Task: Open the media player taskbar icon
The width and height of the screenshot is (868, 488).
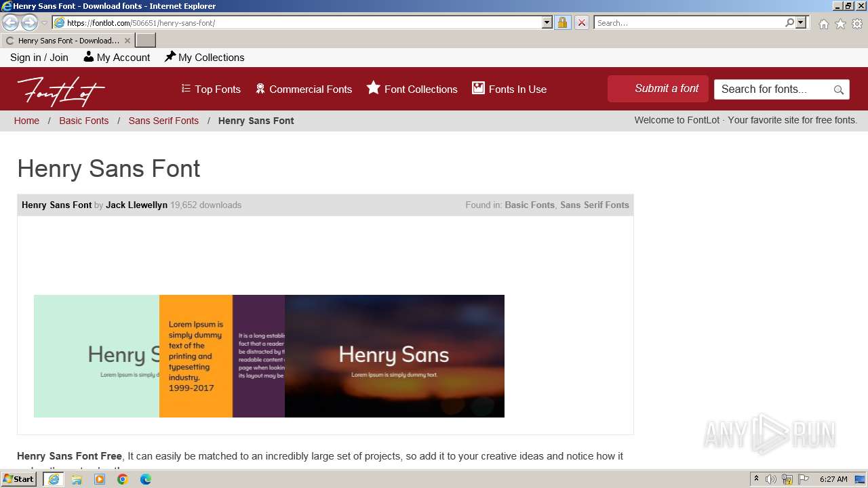Action: click(x=100, y=479)
